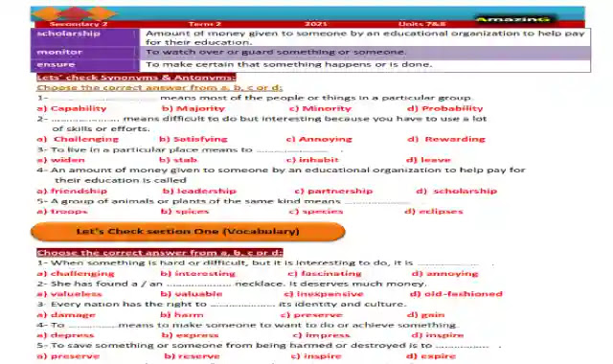Choose answer 'a) valueless'
The width and height of the screenshot is (613, 364).
click(x=69, y=294)
